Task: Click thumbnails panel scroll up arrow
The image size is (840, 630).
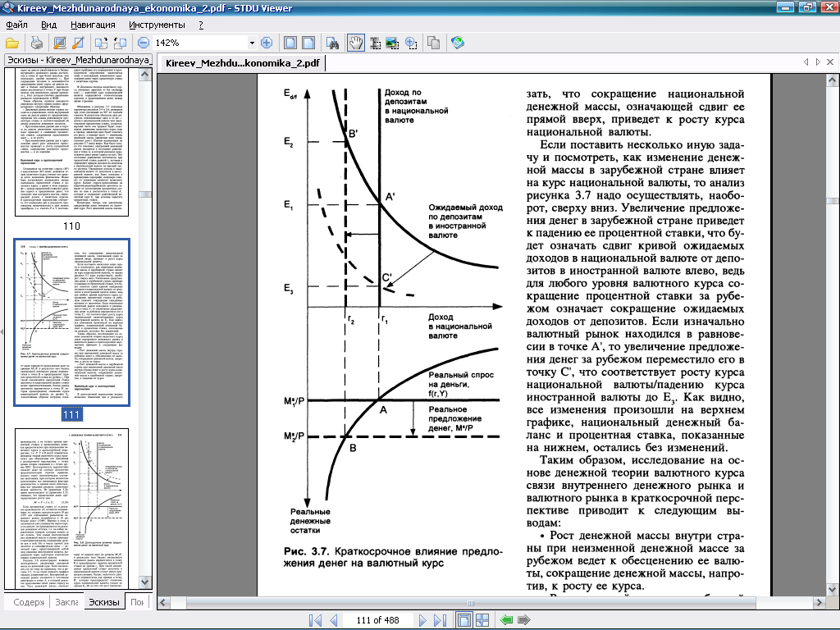Action: pyautogui.click(x=145, y=75)
